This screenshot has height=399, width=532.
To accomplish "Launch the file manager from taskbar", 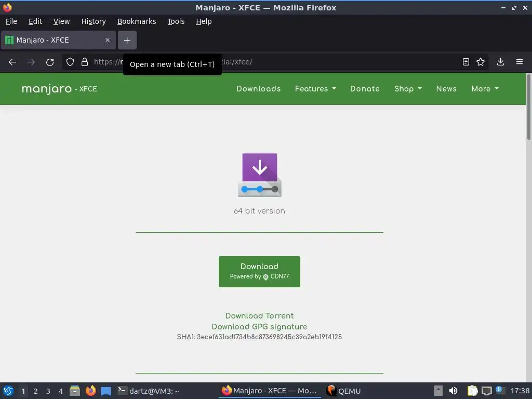I will [x=75, y=391].
